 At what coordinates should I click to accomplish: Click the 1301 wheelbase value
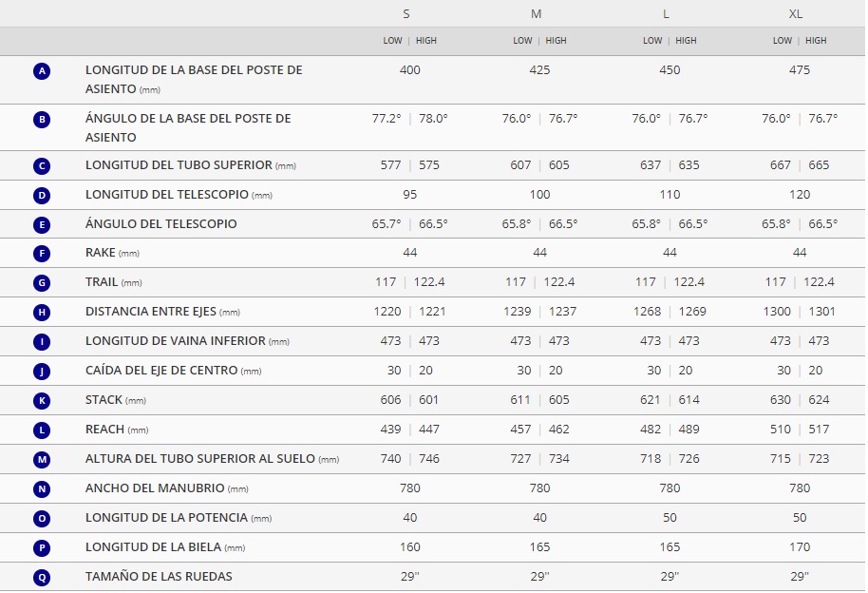(x=822, y=312)
